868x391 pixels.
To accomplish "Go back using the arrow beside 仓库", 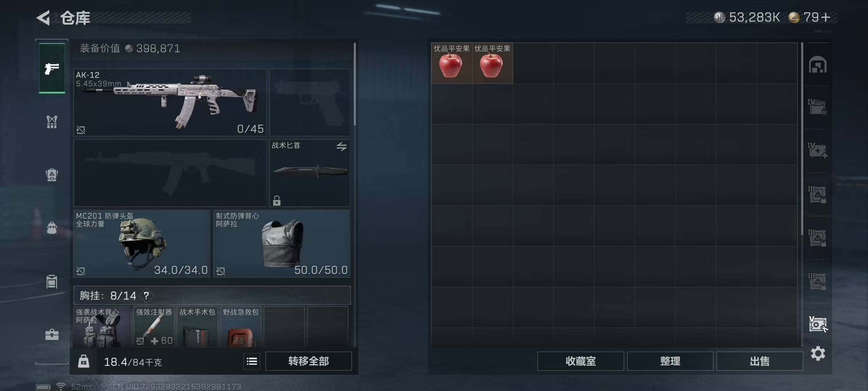I will [43, 18].
